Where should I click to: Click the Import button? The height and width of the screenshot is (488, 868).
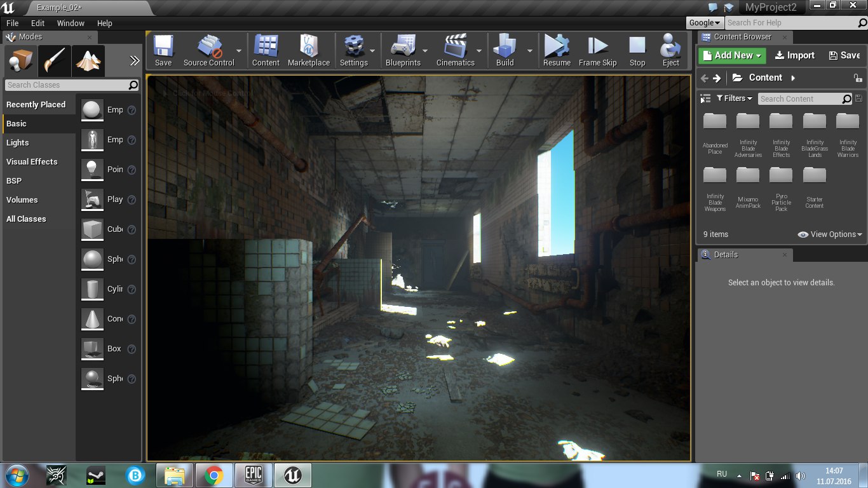pyautogui.click(x=795, y=55)
